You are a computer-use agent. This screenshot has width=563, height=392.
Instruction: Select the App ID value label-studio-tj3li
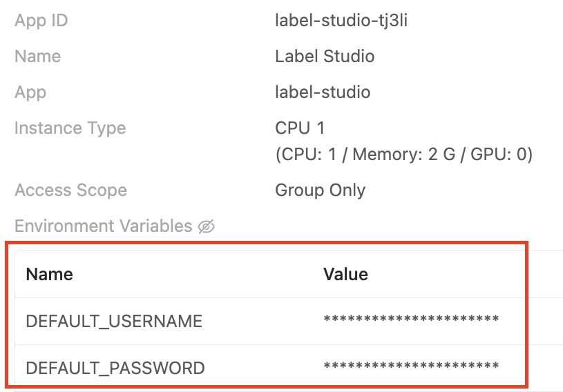(x=341, y=20)
